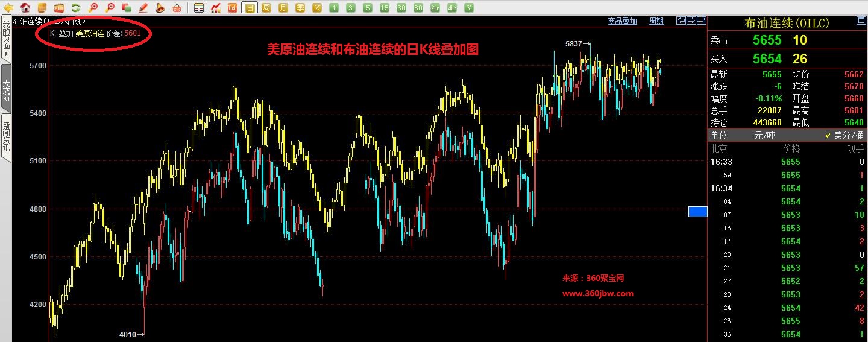Screen dimensions: 868x342
Task: Click the trade row with volume 57
Action: click(787, 268)
